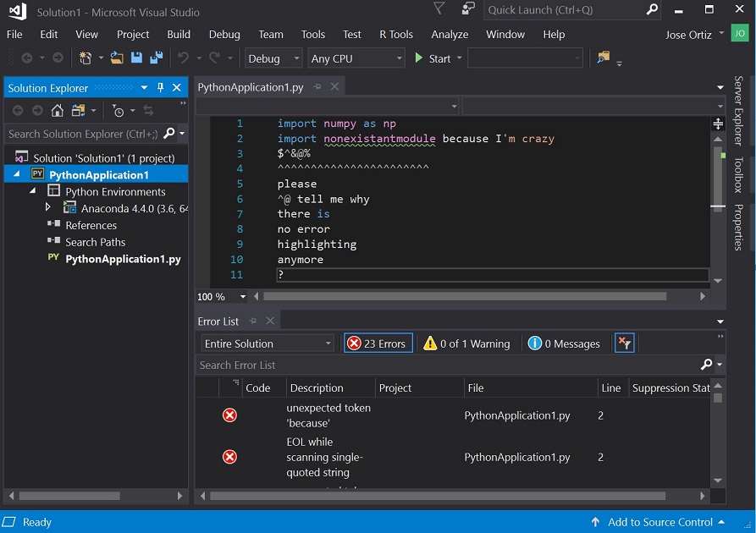Click the editor horizontal scrollbar
756x533 pixels.
[x=465, y=296]
